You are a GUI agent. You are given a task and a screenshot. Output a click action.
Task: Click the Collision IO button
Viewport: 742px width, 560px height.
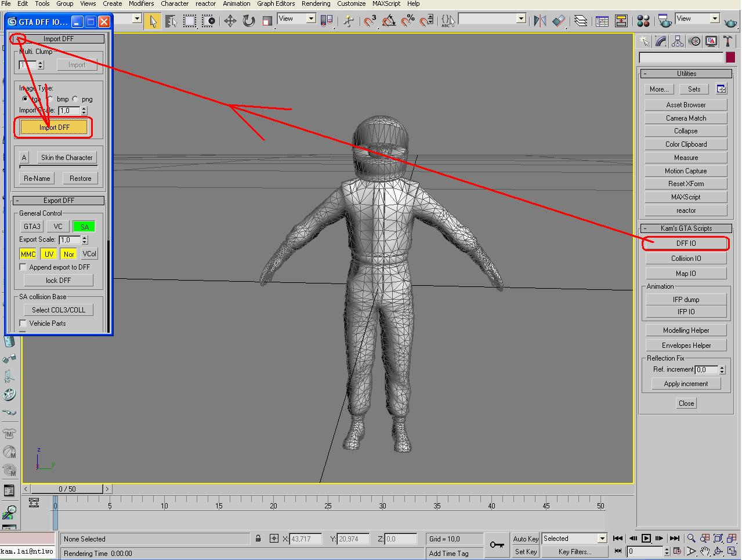[686, 259]
